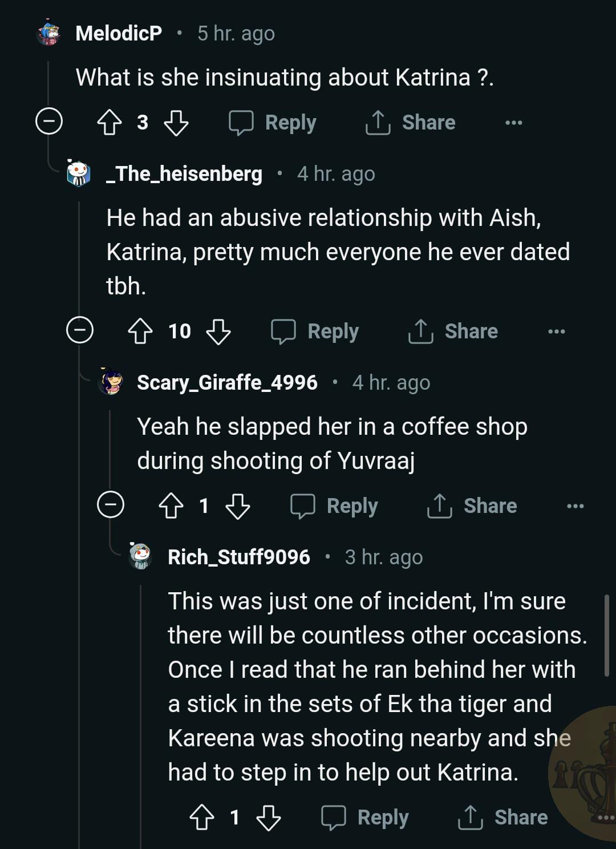Reply to MelodicP's comment
This screenshot has width=616, height=849.
pyautogui.click(x=273, y=123)
